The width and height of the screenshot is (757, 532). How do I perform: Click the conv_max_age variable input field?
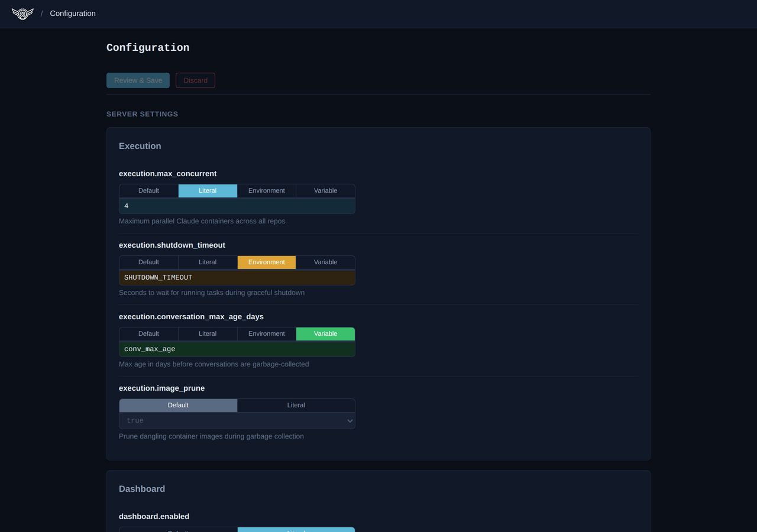pyautogui.click(x=237, y=349)
